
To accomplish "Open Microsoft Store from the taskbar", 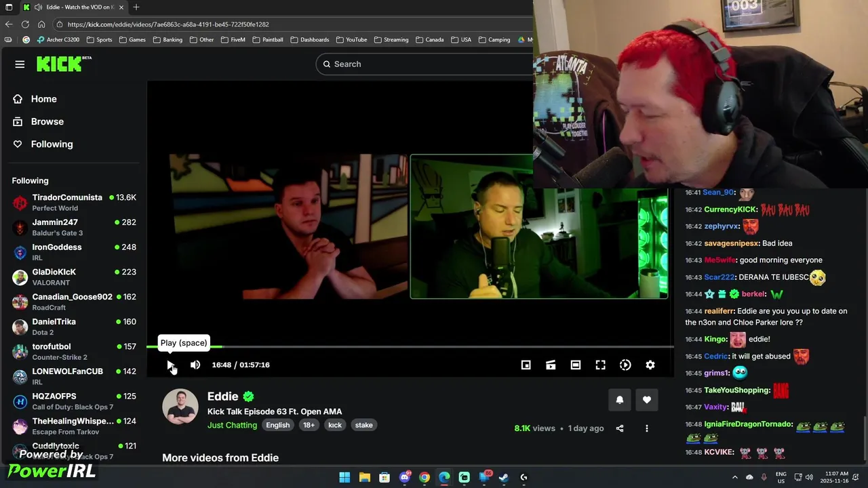I will (x=384, y=477).
